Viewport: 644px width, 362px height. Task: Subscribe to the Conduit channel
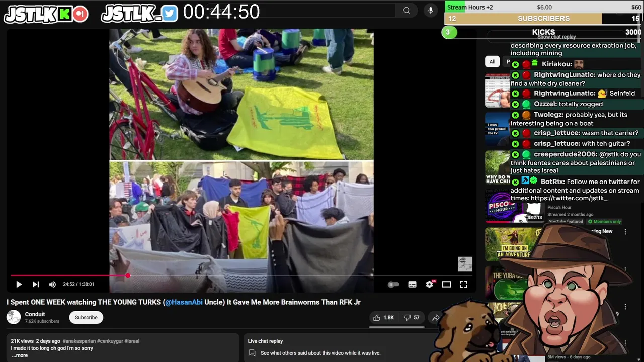[x=86, y=317]
